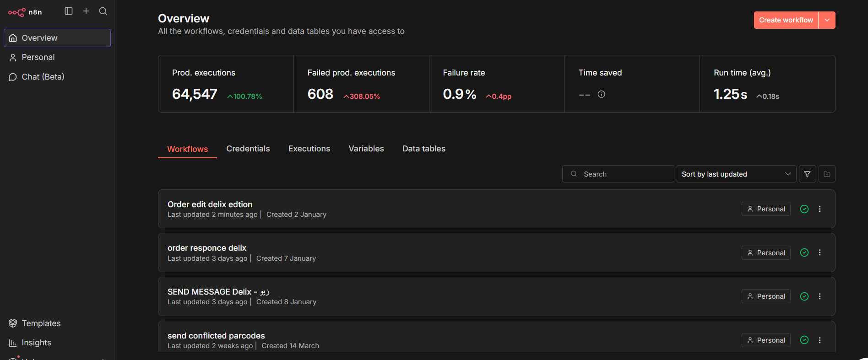Image resolution: width=868 pixels, height=360 pixels.
Task: Click the Time saved info icon
Action: tap(602, 94)
